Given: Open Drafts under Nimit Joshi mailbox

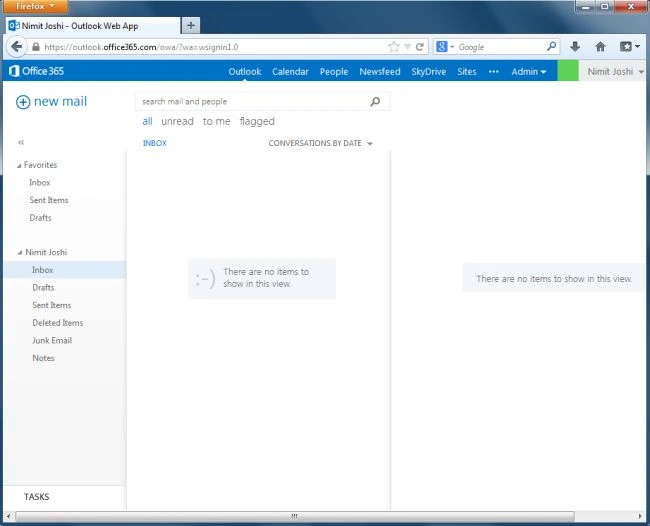Looking at the screenshot, I should (44, 288).
